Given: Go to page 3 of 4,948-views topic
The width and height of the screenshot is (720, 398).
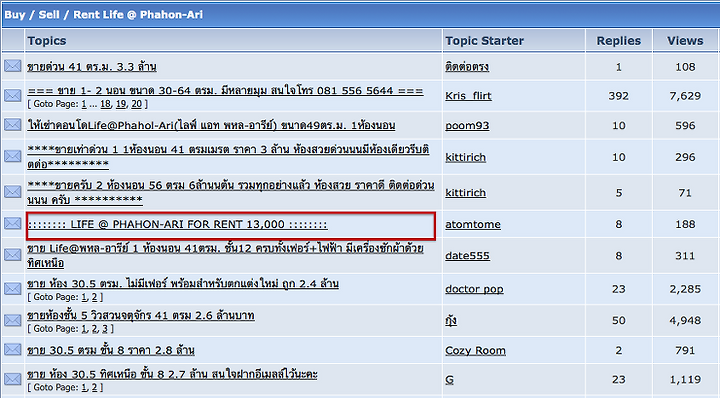Looking at the screenshot, I should [x=105, y=329].
